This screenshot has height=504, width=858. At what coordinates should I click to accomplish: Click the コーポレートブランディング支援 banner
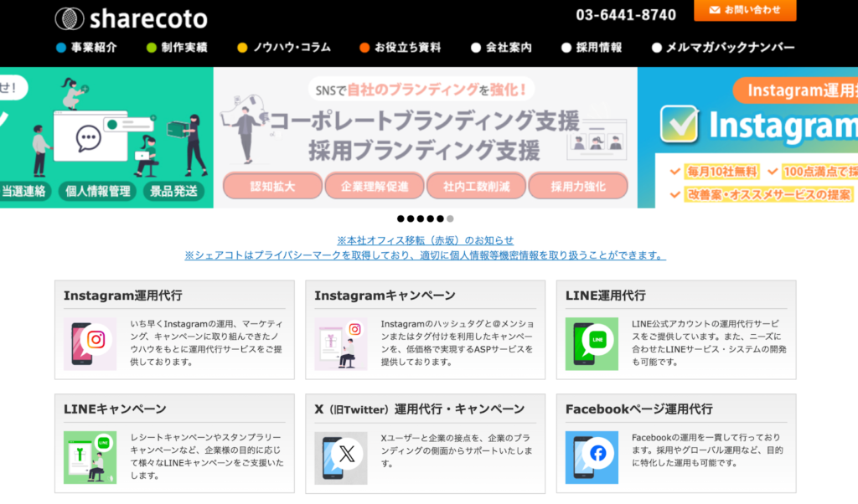[425, 137]
